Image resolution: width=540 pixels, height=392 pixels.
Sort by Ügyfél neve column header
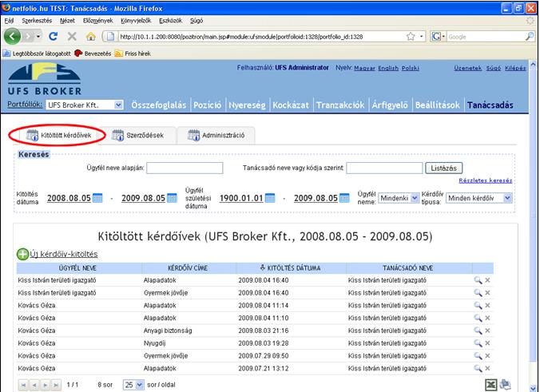(77, 267)
